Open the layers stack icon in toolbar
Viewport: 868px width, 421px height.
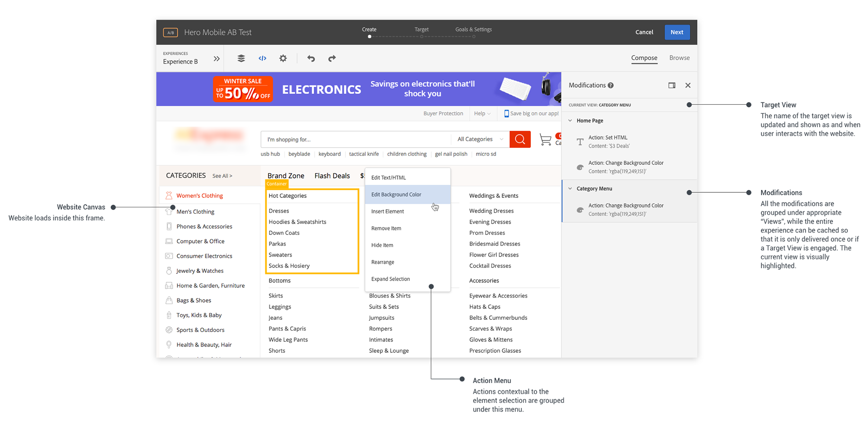coord(241,58)
